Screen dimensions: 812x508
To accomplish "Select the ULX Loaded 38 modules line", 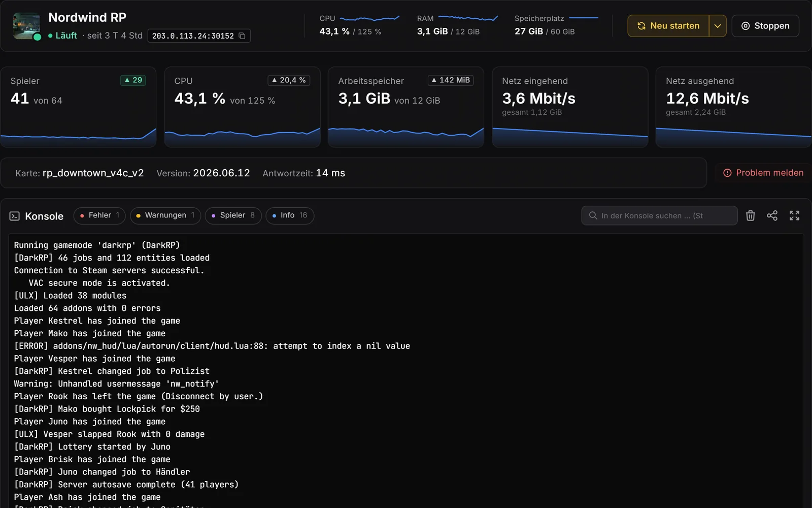I will [70, 296].
